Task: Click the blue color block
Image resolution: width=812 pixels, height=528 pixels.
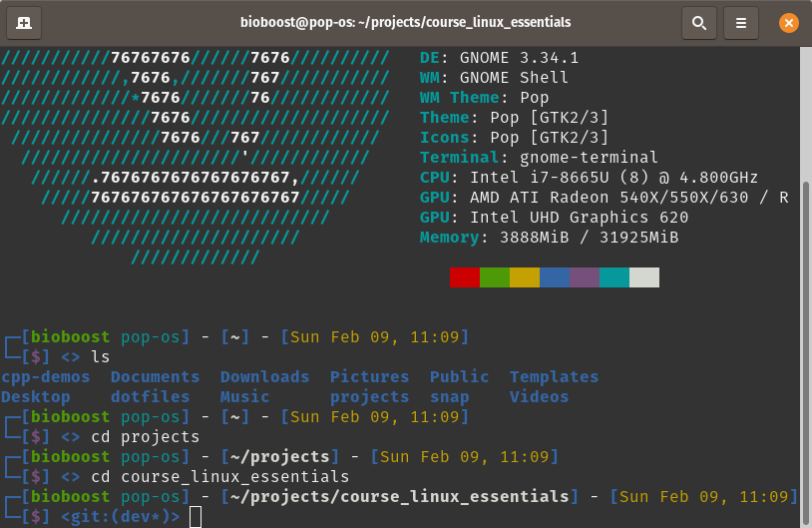Action: [555, 277]
